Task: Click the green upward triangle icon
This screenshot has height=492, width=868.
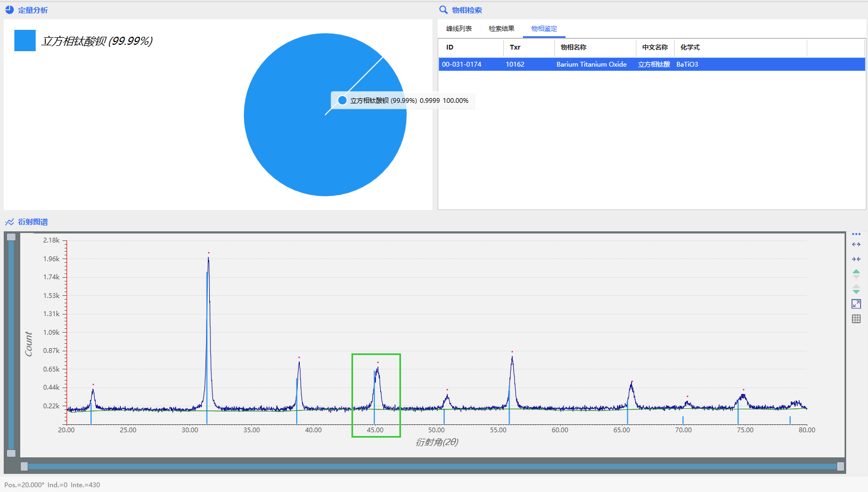Action: click(856, 272)
